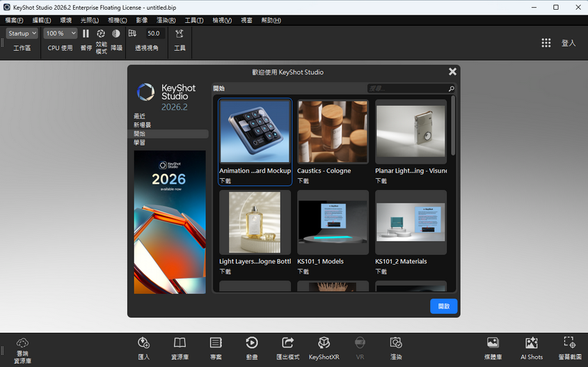Viewport: 588px width, 367px height.
Task: Open the KeyShotXR cube icon
Action: [x=324, y=343]
